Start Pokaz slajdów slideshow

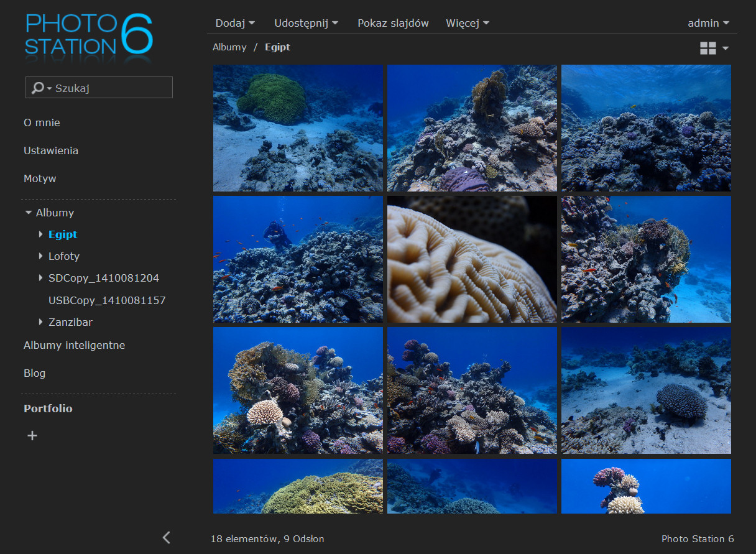[x=393, y=23]
